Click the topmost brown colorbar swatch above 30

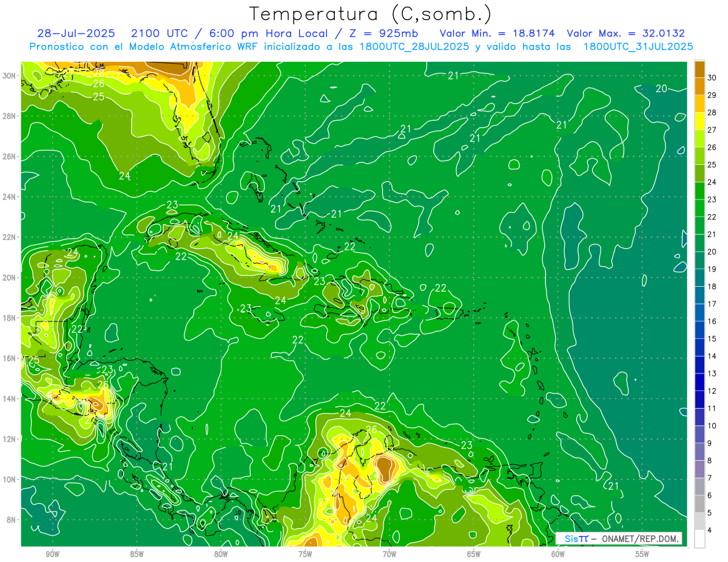click(x=699, y=69)
